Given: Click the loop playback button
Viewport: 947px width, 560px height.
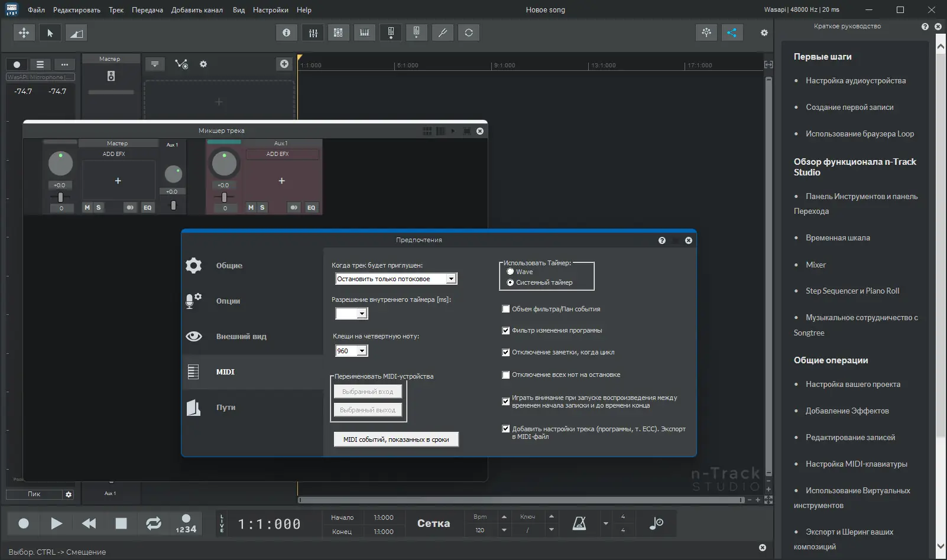Looking at the screenshot, I should click(x=153, y=523).
